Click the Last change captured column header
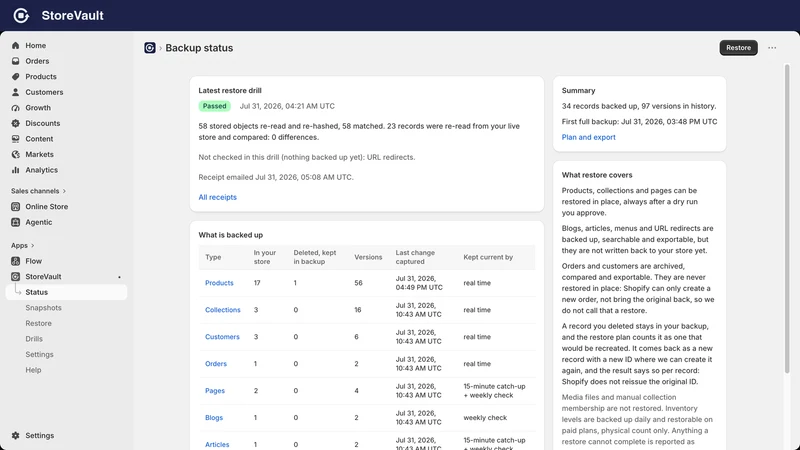Image resolution: width=800 pixels, height=450 pixels. click(415, 257)
